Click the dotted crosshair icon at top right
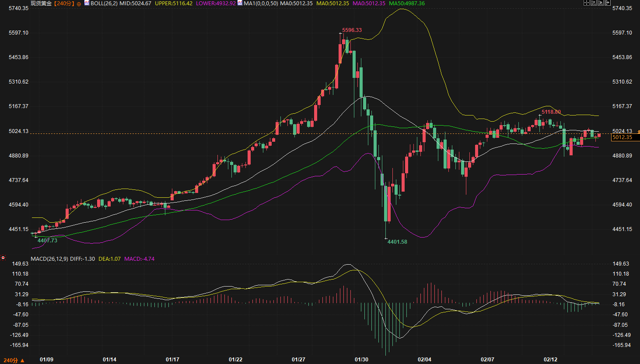 587,3
